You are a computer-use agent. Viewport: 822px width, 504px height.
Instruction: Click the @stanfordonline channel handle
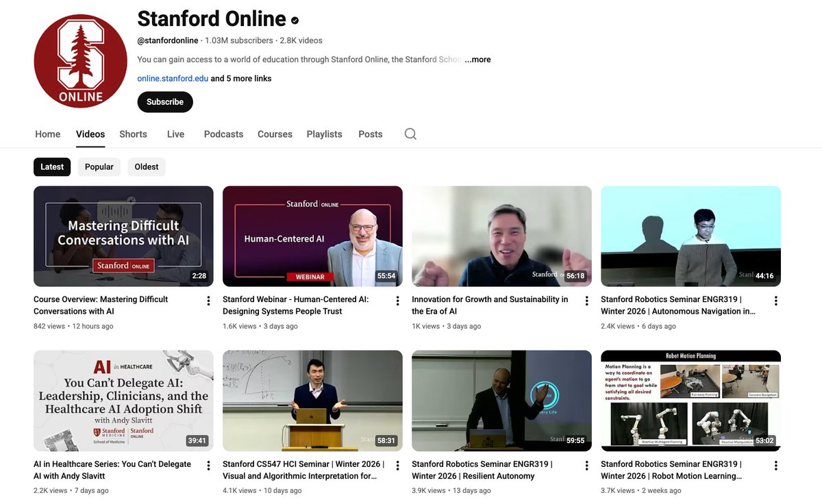coord(168,40)
